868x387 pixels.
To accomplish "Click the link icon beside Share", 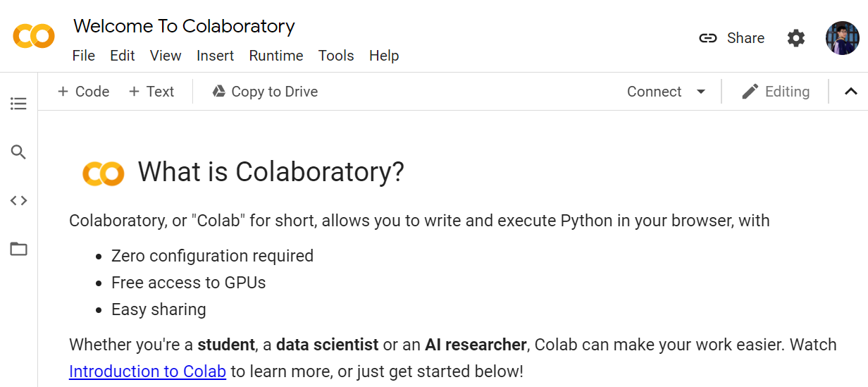I will 707,38.
